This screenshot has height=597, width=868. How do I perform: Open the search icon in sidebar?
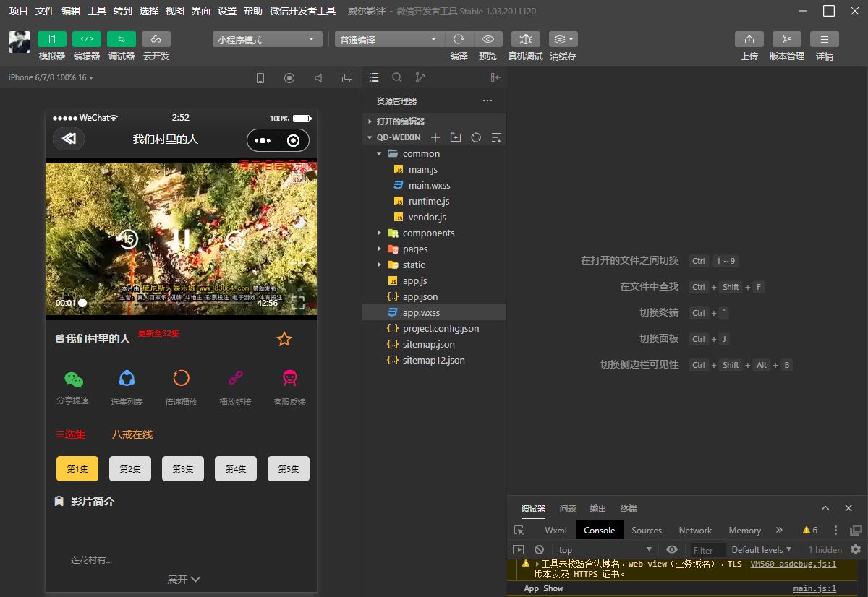pyautogui.click(x=397, y=77)
